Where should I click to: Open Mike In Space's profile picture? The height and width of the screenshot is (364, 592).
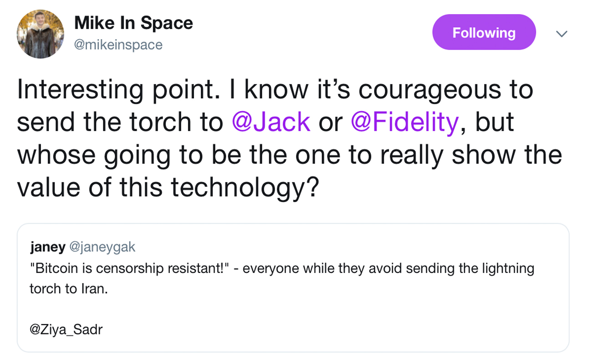[40, 32]
